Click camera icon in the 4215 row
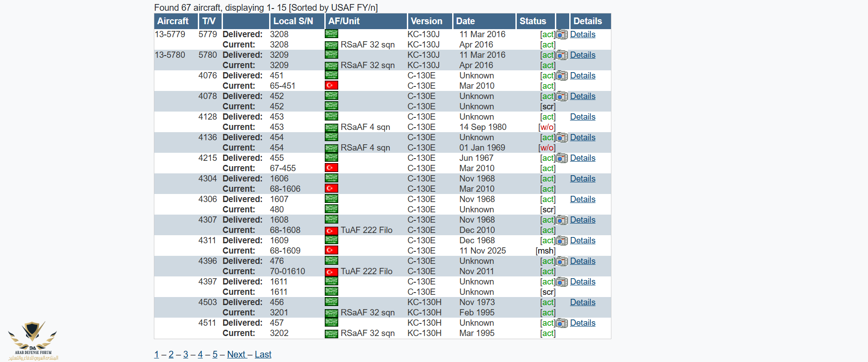The height and width of the screenshot is (362, 868). (x=562, y=158)
